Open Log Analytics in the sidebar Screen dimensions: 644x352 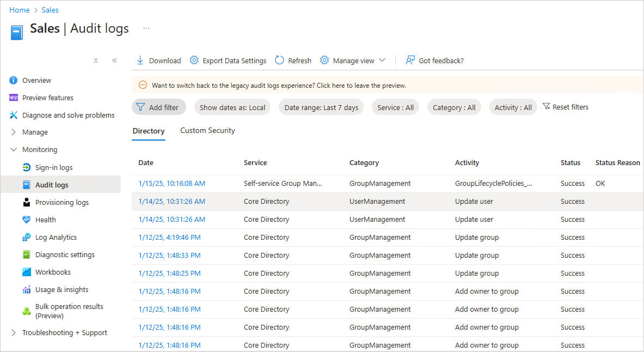[56, 237]
